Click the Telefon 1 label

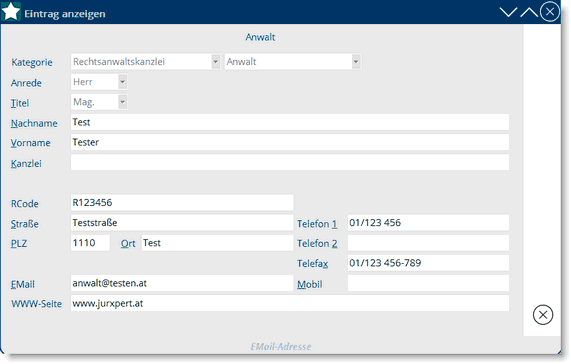pos(317,224)
